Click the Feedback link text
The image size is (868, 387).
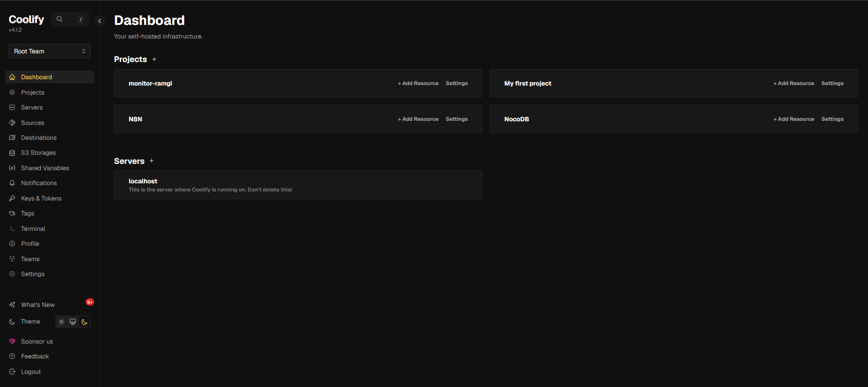coord(35,356)
